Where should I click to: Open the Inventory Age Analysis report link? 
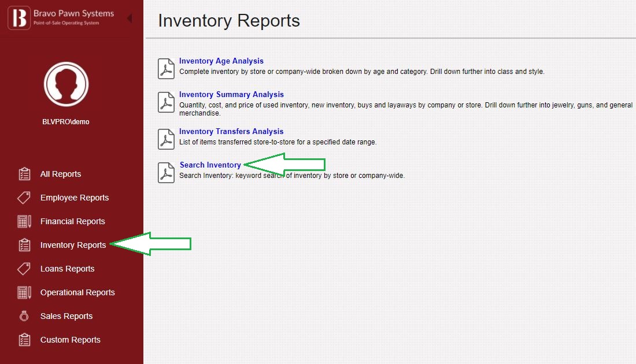click(221, 61)
